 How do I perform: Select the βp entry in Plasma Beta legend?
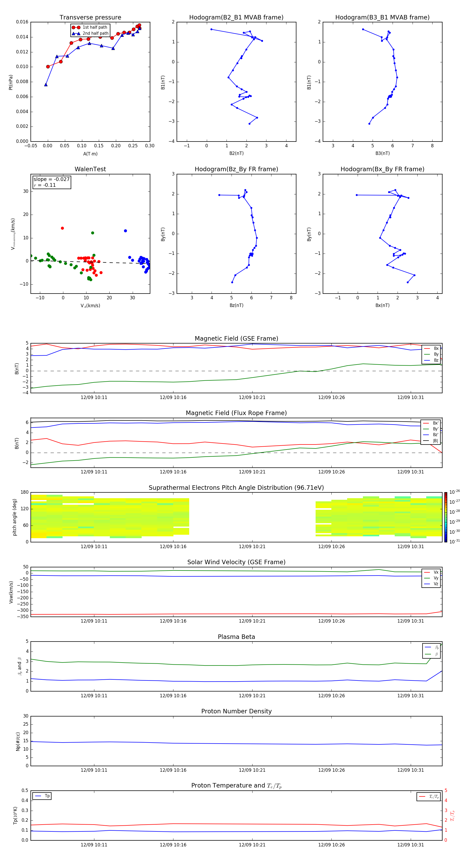431,647
